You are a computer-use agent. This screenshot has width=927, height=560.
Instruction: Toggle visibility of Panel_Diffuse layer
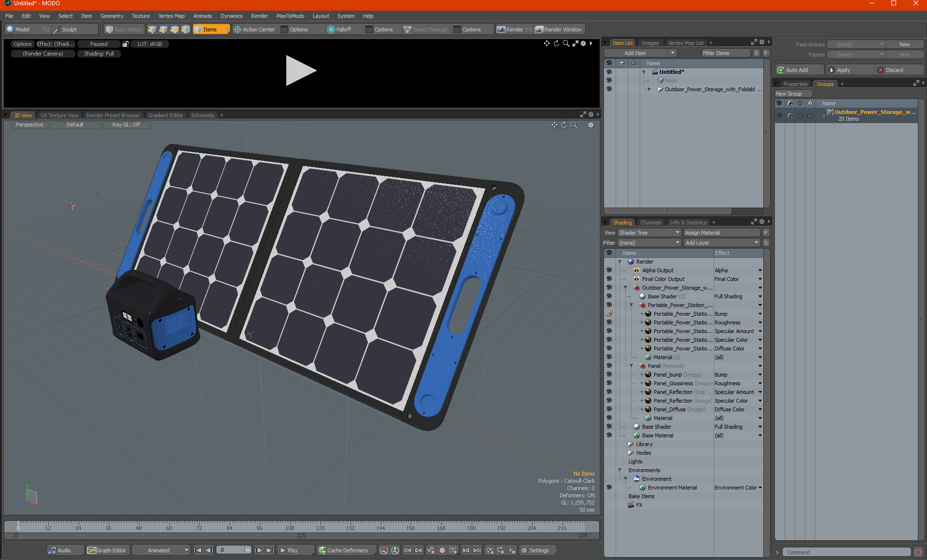[x=609, y=409]
